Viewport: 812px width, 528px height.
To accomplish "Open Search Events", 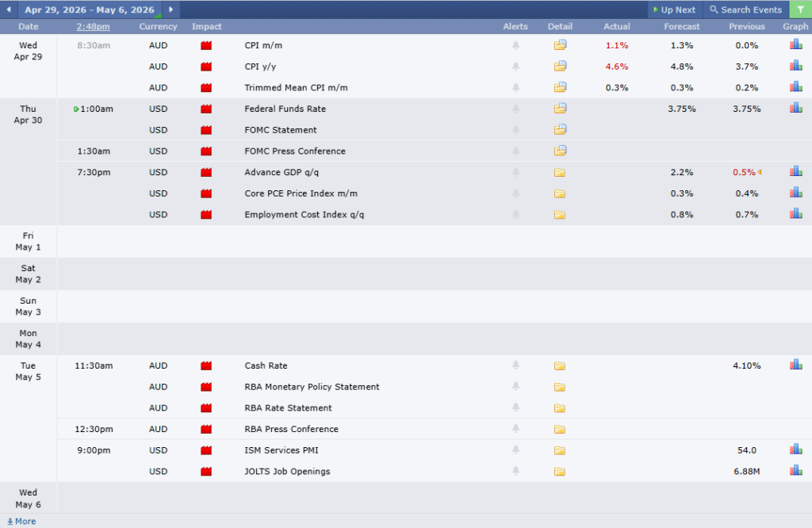I will tap(745, 10).
